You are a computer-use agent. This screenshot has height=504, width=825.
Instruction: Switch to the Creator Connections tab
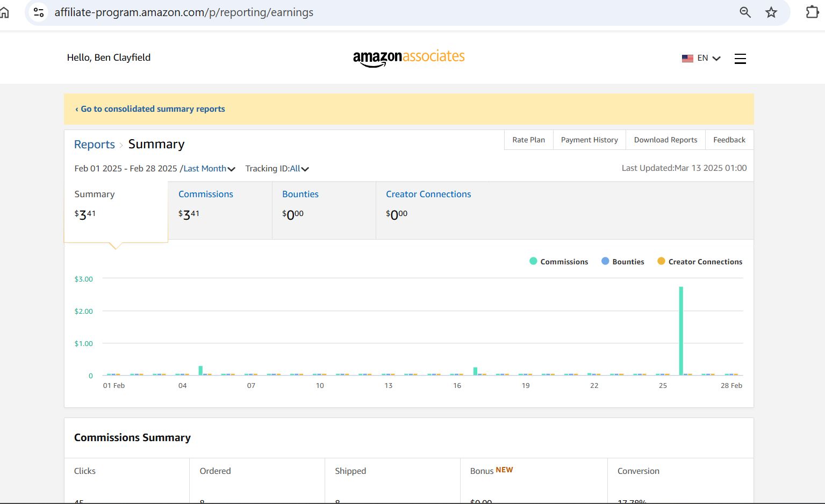[x=428, y=210]
